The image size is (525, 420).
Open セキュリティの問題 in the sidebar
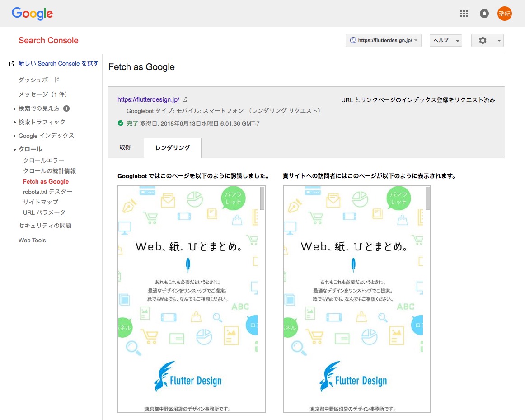(45, 226)
